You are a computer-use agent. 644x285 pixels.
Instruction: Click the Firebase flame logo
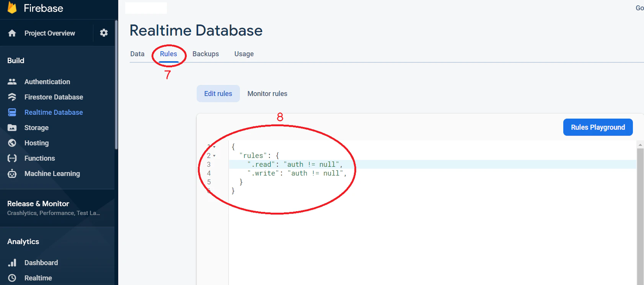coord(12,8)
